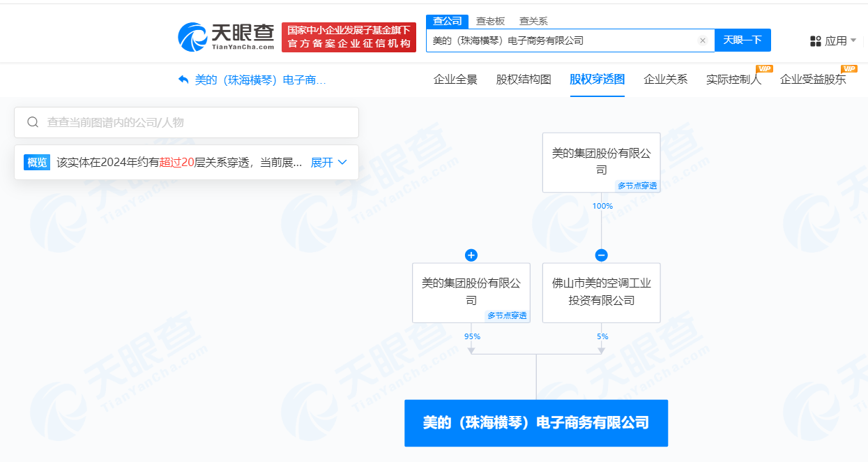Switch to the 查关系 tab

tap(533, 21)
